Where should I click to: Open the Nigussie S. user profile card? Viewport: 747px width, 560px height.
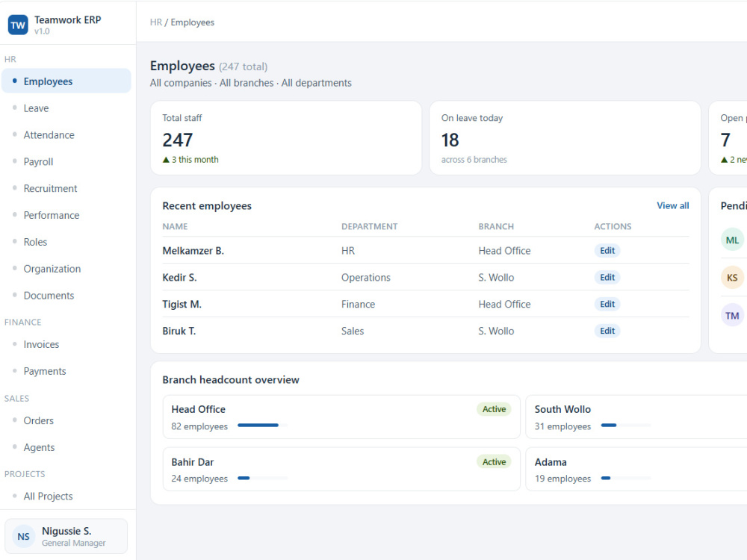[x=66, y=536]
